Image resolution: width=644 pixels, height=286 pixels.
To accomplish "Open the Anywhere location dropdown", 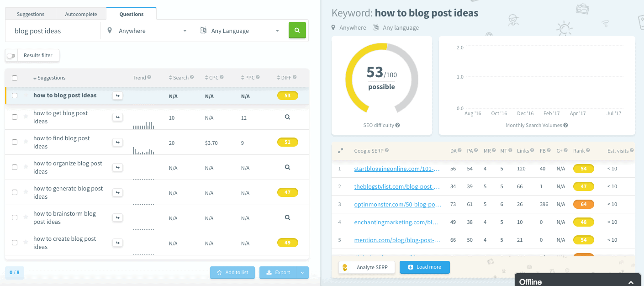I will pos(147,31).
